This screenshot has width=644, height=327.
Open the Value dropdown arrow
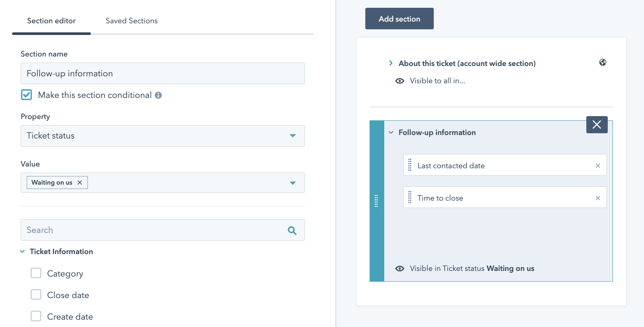[x=292, y=183]
